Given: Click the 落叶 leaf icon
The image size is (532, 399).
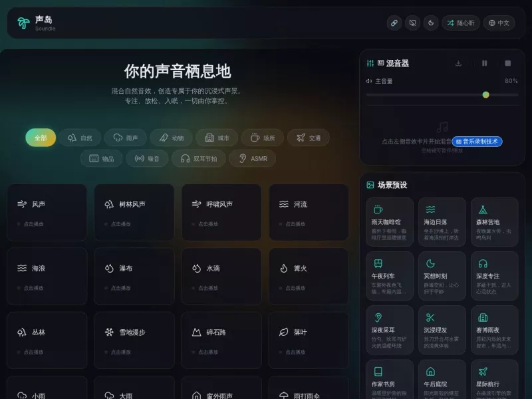Looking at the screenshot, I should pyautogui.click(x=284, y=332).
